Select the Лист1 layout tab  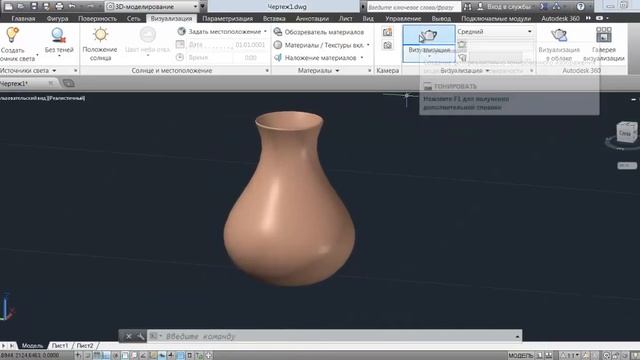(60, 346)
